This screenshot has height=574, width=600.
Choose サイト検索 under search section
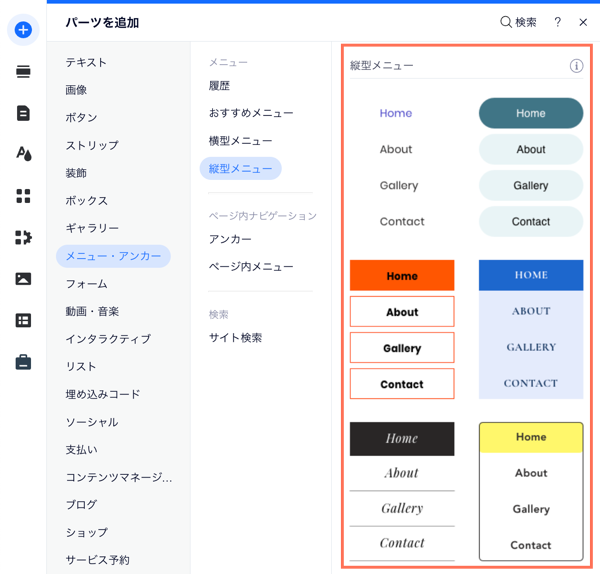click(x=235, y=338)
